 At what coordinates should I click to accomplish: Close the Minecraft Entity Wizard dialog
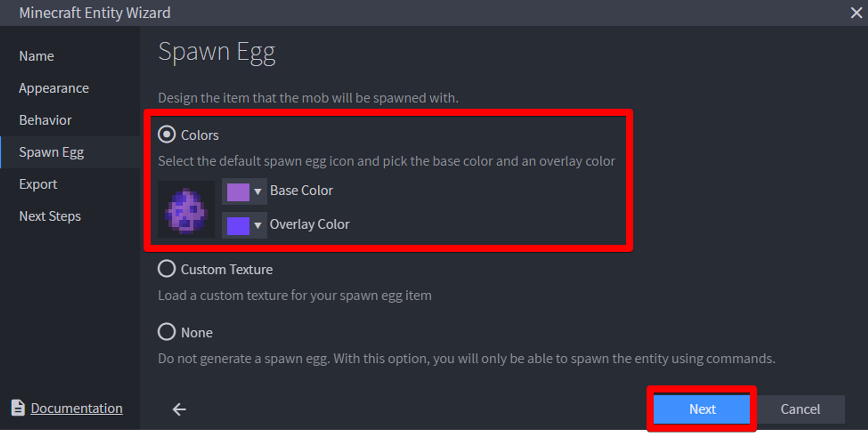pos(856,13)
